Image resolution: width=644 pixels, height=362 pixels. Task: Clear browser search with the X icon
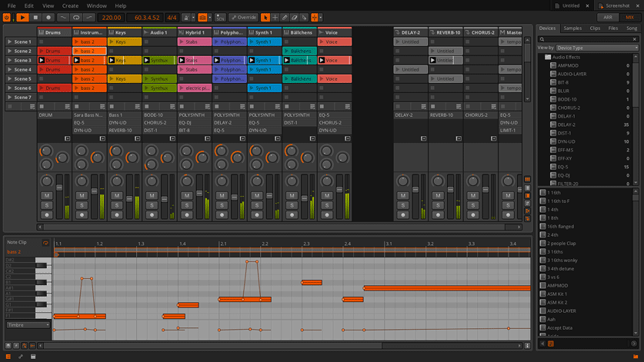point(635,39)
